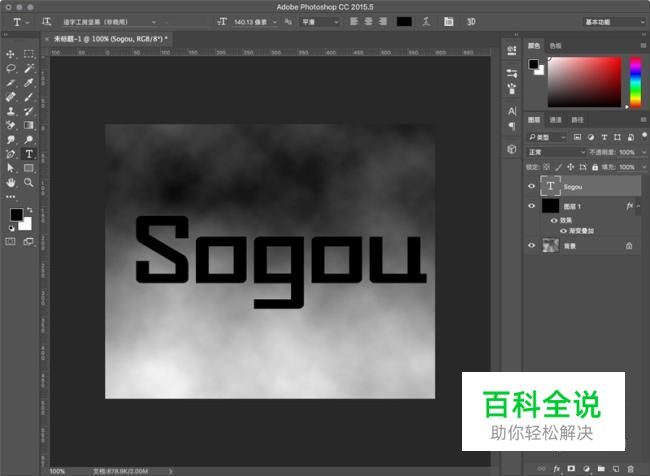Select the 未标题-1 document tab
This screenshot has width=650, height=476.
tap(111, 39)
